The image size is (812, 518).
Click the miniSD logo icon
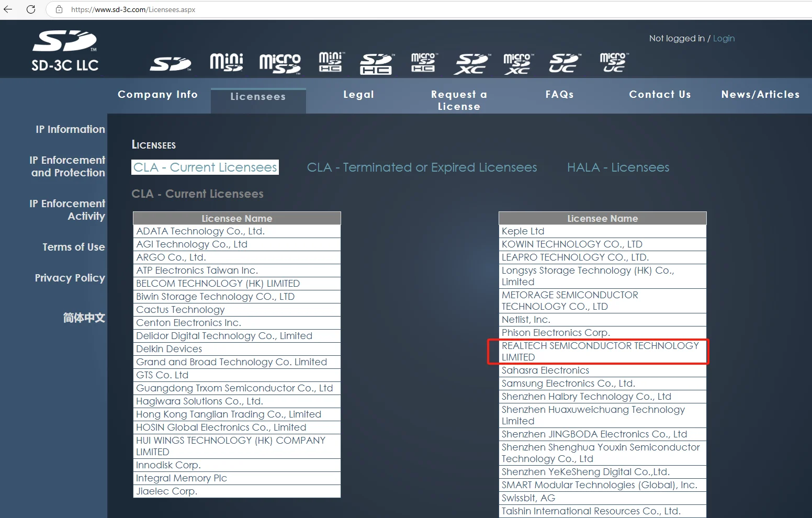point(226,62)
